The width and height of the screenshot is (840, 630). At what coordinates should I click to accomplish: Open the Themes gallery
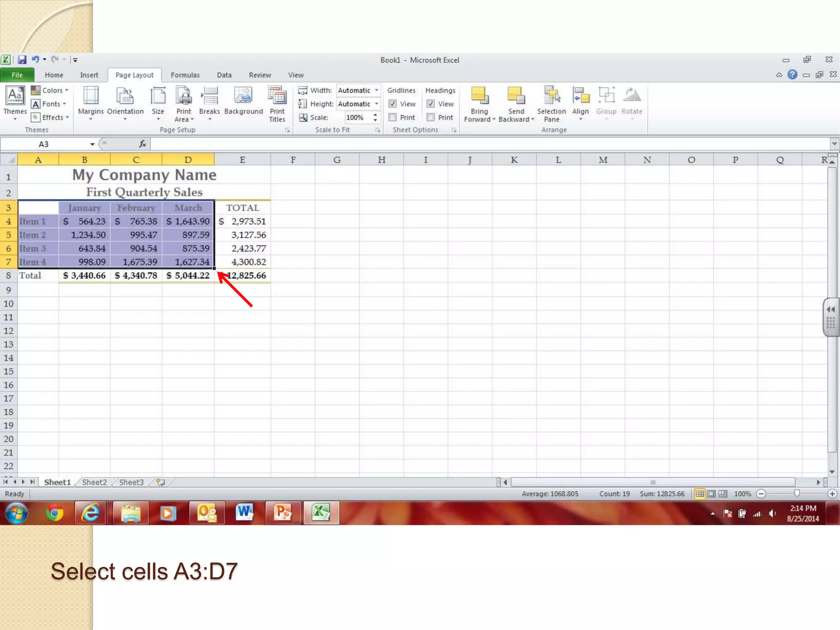click(15, 103)
